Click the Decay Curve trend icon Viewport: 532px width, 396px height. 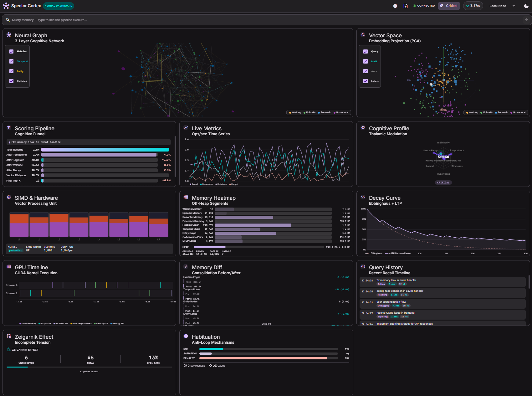(x=363, y=197)
